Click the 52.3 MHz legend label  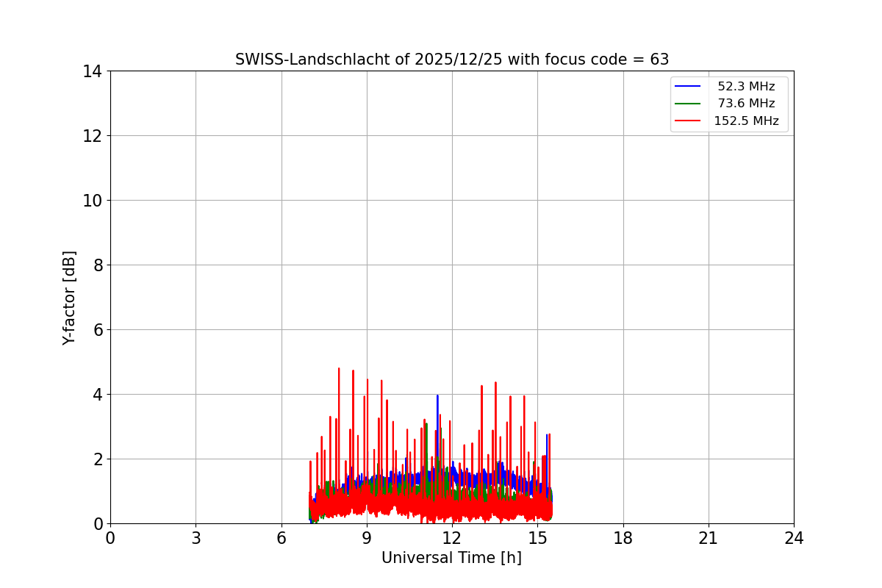point(746,87)
